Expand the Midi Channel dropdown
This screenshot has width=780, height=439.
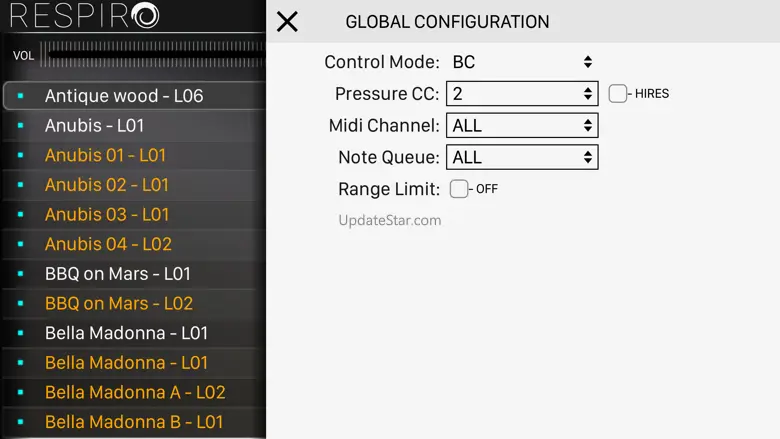(522, 126)
